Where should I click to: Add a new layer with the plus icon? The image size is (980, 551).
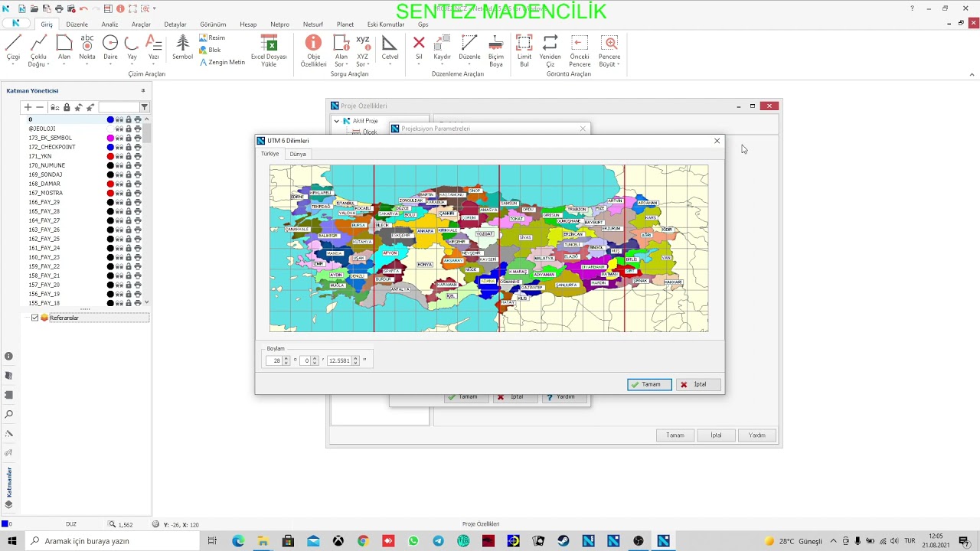tap(28, 107)
